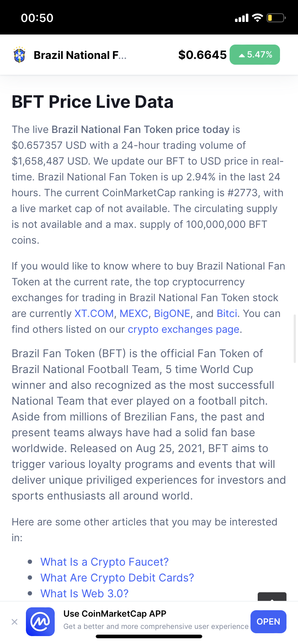Open the MEXC exchange link
The height and width of the screenshot is (644, 298).
click(134, 313)
